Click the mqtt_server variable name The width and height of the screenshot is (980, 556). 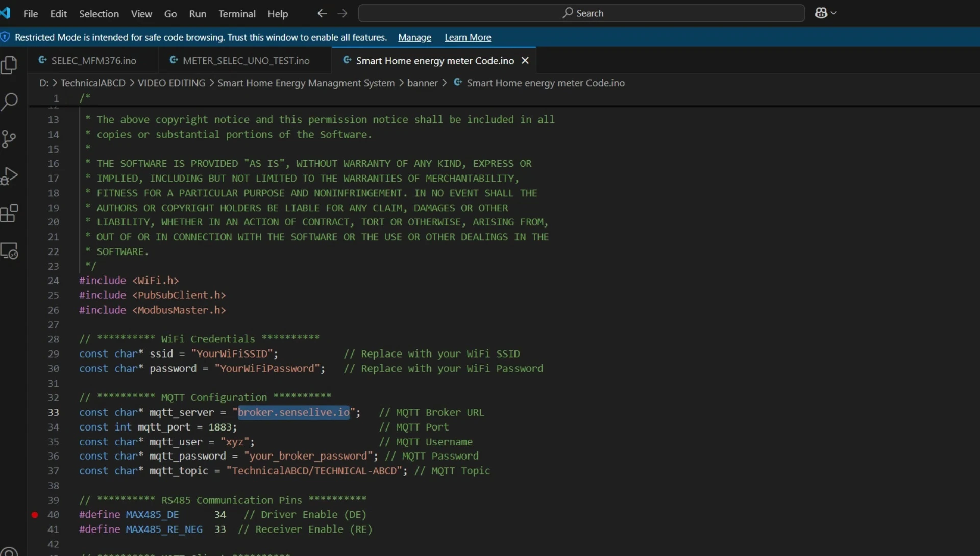(182, 412)
